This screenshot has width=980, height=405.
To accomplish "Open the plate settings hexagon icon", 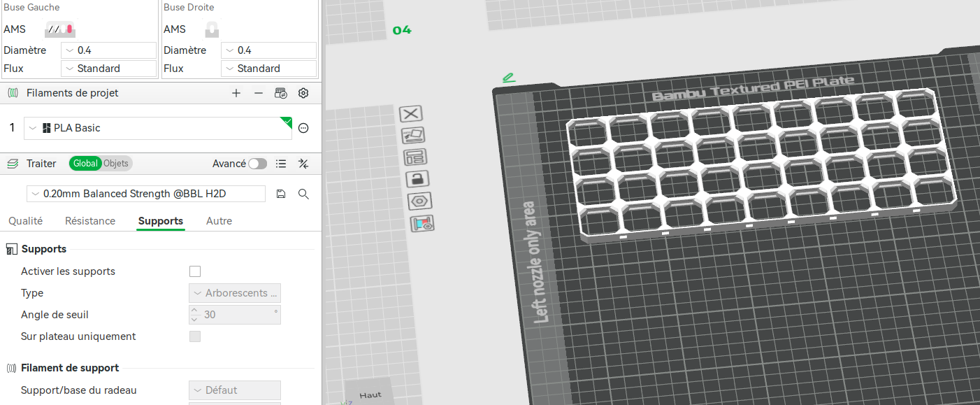I will click(419, 201).
